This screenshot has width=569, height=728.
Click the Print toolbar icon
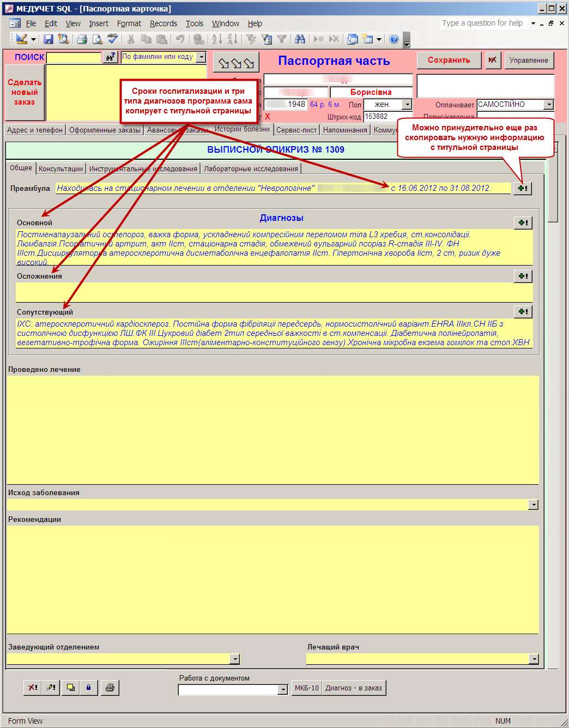pos(82,39)
